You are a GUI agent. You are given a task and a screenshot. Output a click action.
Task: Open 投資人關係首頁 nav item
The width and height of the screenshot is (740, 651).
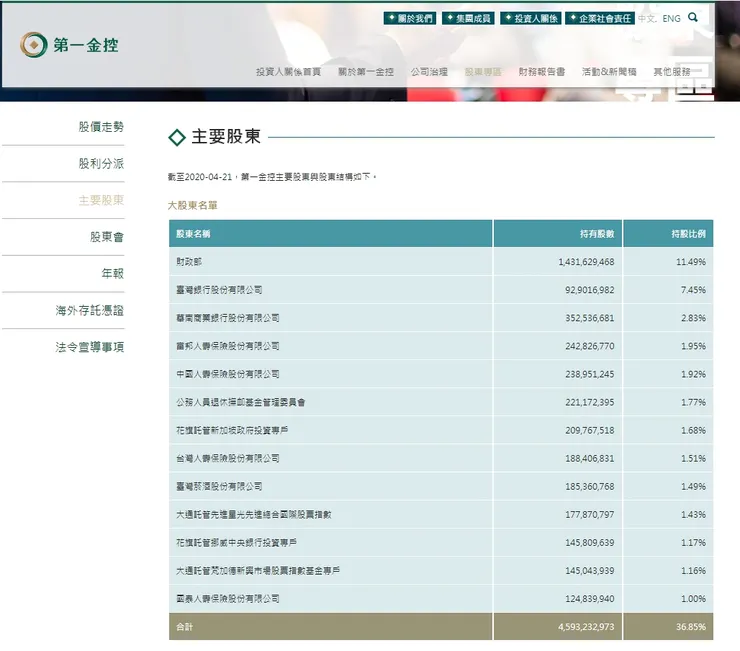tap(288, 72)
